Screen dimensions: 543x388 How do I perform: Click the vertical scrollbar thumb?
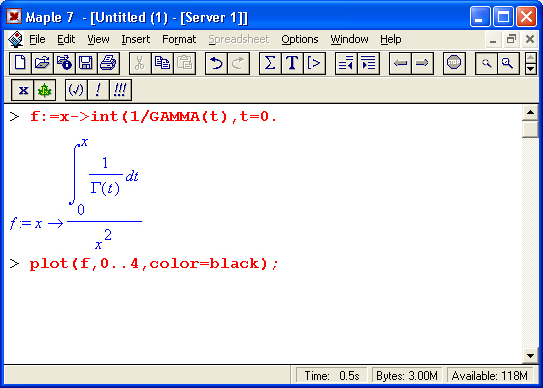tap(530, 129)
